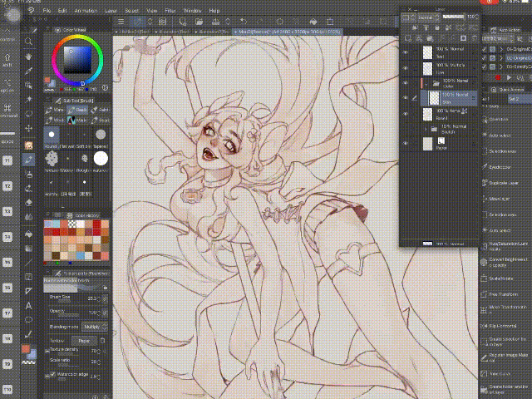Select the Move layer cross-arrow tool
The width and height of the screenshot is (532, 399).
coord(29,128)
